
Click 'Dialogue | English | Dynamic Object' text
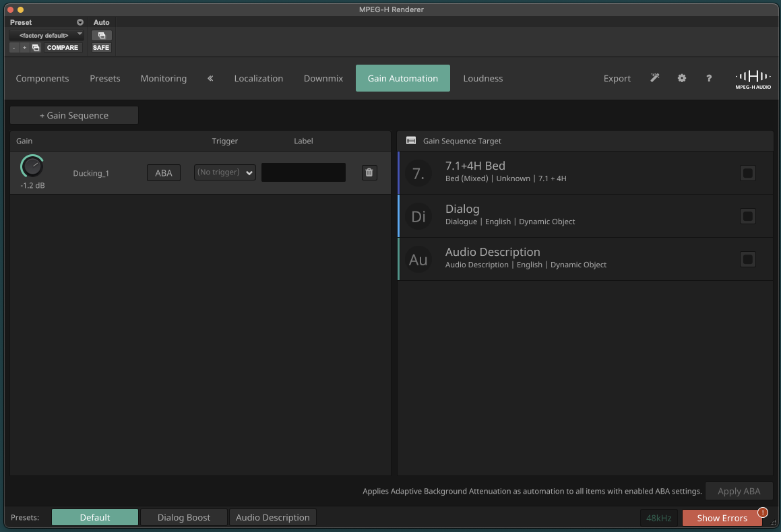click(510, 222)
